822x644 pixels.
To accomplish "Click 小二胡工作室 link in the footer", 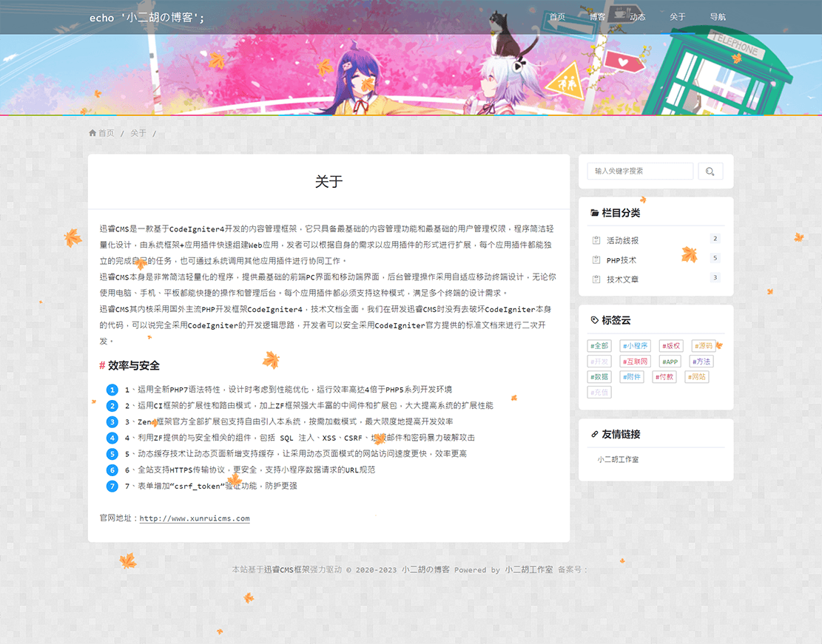I will (x=529, y=569).
